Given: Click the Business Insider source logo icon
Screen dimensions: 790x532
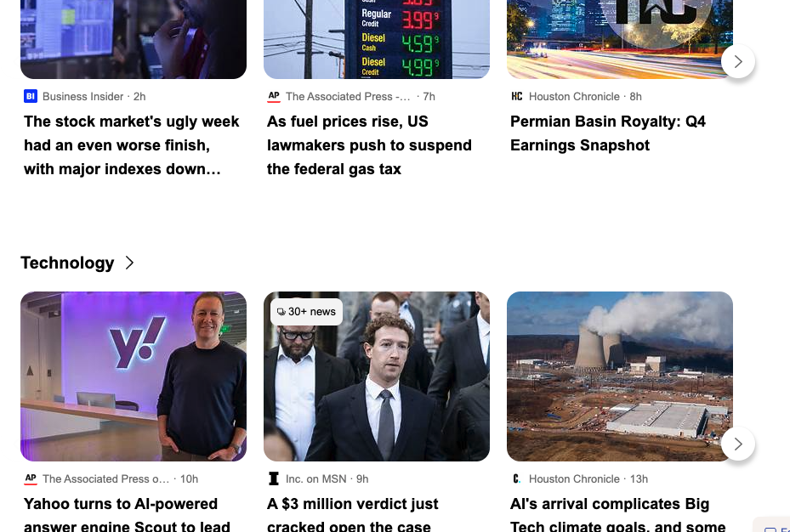Looking at the screenshot, I should [31, 96].
